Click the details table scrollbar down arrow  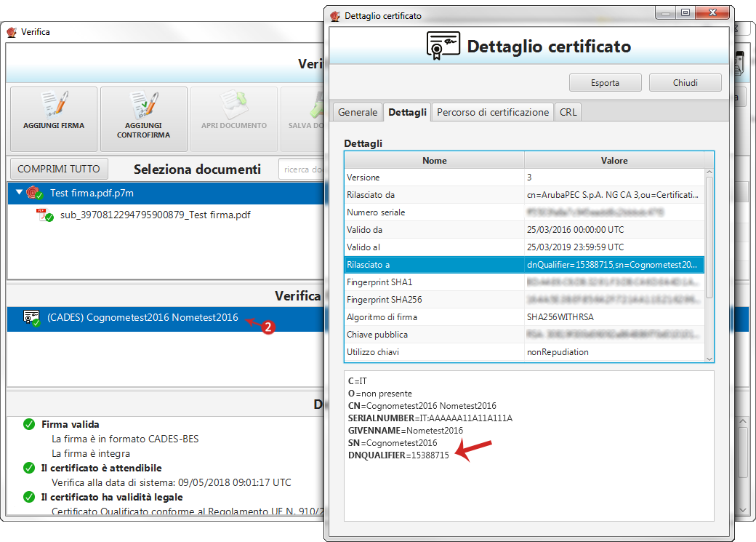(x=709, y=359)
